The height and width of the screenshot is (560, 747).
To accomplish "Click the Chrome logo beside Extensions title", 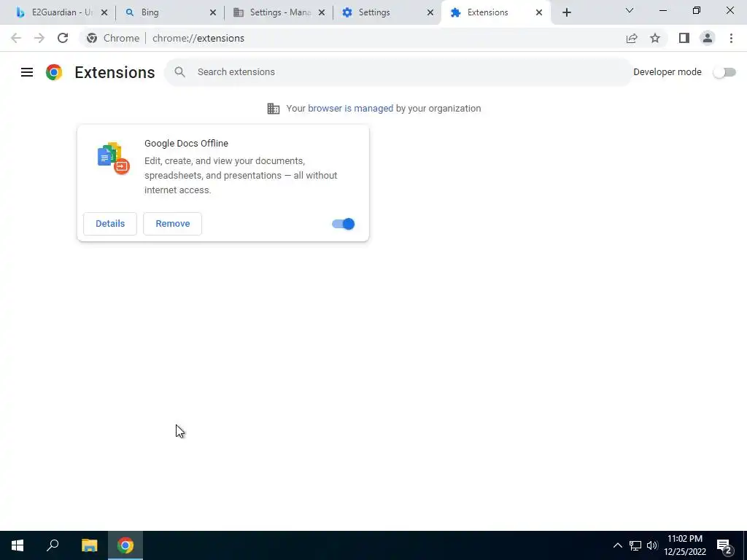I will coord(54,72).
